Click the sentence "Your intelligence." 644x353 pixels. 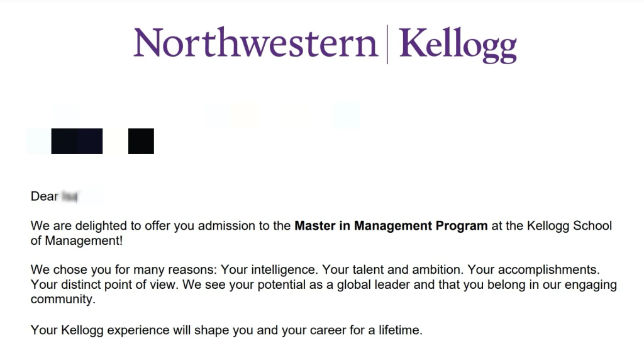coord(270,270)
